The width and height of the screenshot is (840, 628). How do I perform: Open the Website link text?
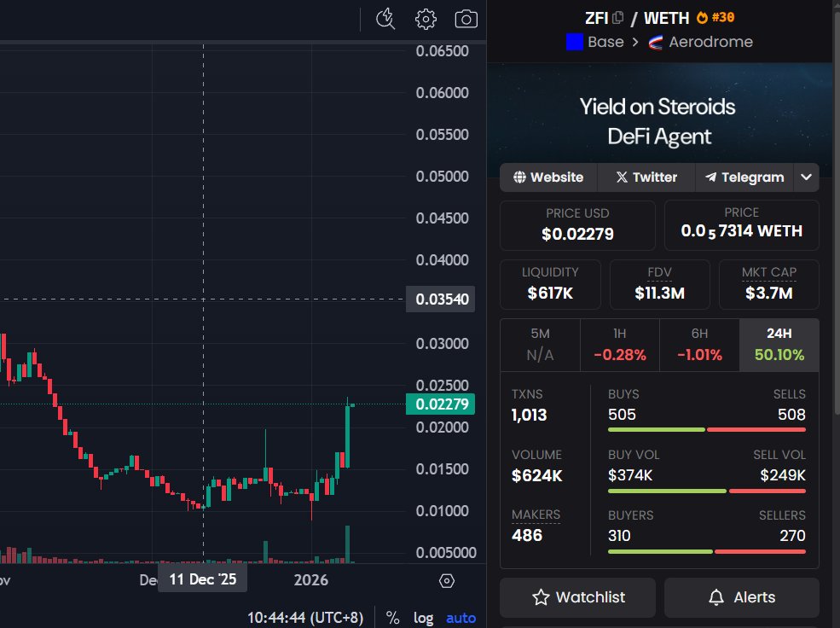tap(557, 177)
